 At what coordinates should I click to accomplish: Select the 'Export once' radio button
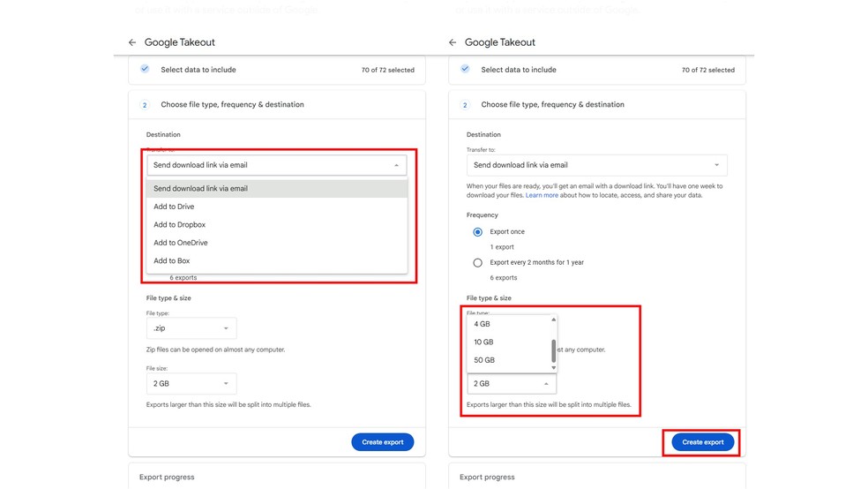[478, 232]
